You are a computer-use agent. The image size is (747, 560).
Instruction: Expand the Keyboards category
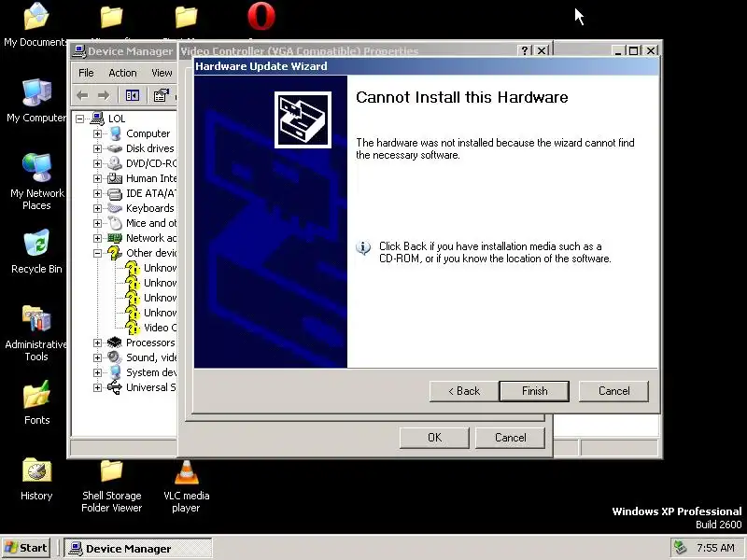[98, 208]
